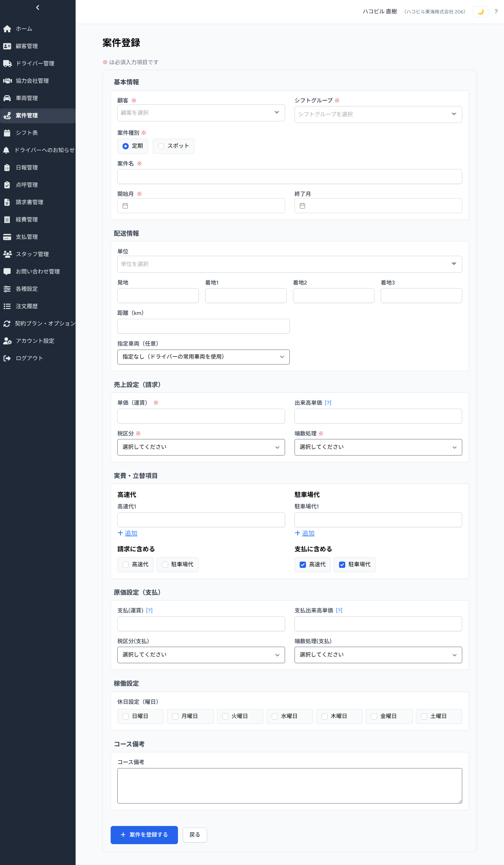The image size is (504, 865).
Task: Click the vehicle management car icon
Action: point(7,98)
